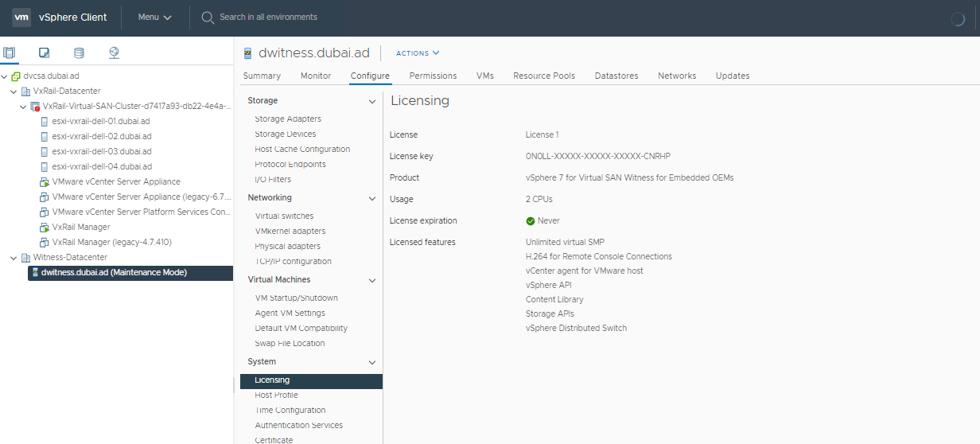Click the dvcsa.dubai.ad vCenter icon
The width and height of the screenshot is (980, 444).
coord(16,76)
